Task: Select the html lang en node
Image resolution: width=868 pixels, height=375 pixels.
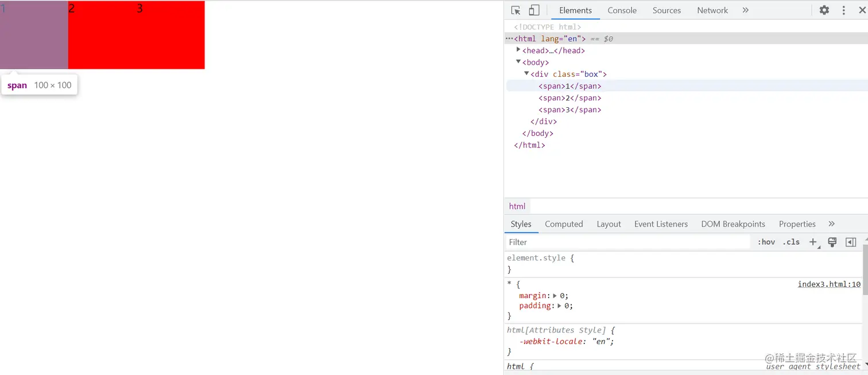Action: 687,38
